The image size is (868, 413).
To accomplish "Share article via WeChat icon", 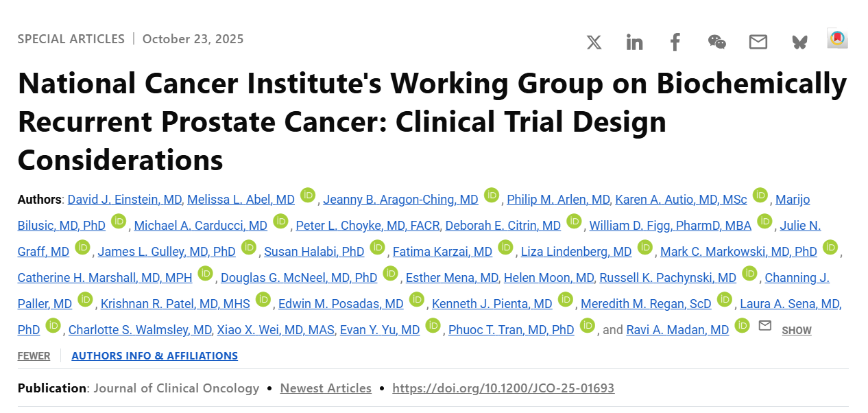I will coord(716,43).
